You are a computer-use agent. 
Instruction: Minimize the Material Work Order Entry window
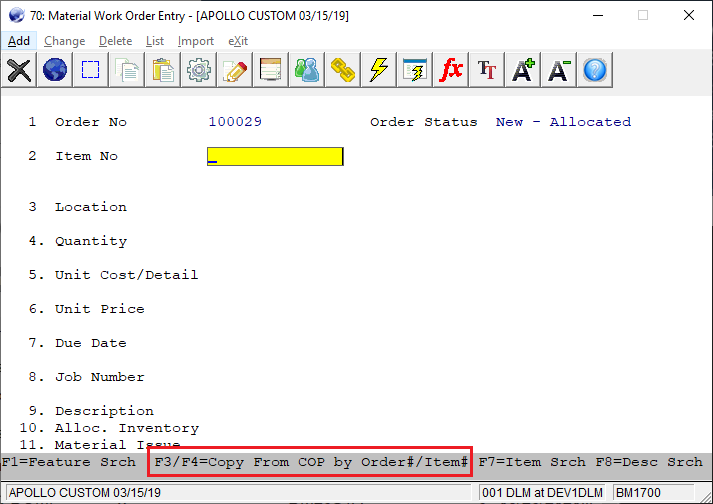click(x=598, y=15)
